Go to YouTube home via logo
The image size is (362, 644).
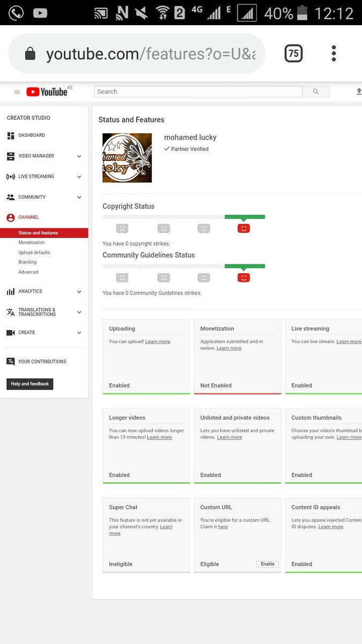[x=47, y=92]
